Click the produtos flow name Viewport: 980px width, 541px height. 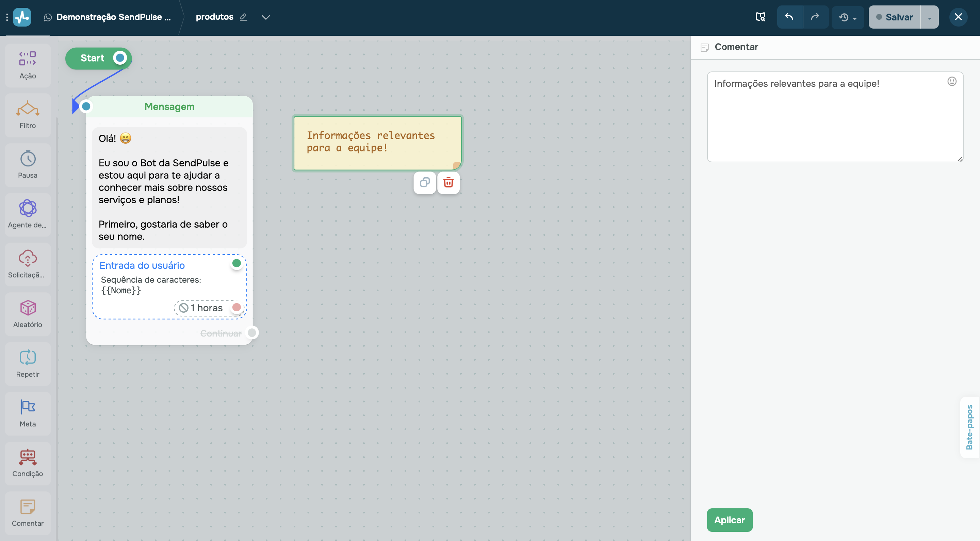tap(215, 17)
